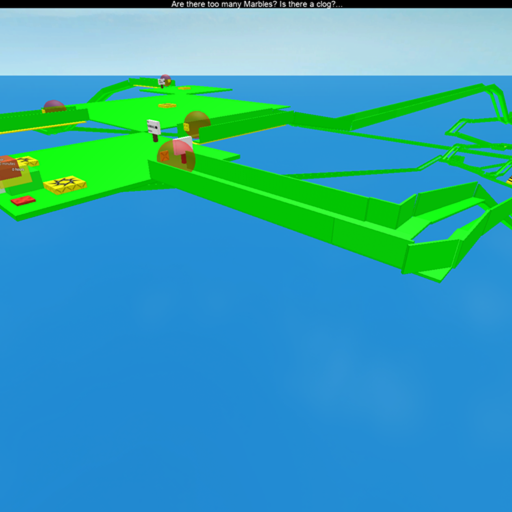The height and width of the screenshot is (512, 512).
Task: Click the distant yellow tile on the far platform
Action: [x=184, y=88]
